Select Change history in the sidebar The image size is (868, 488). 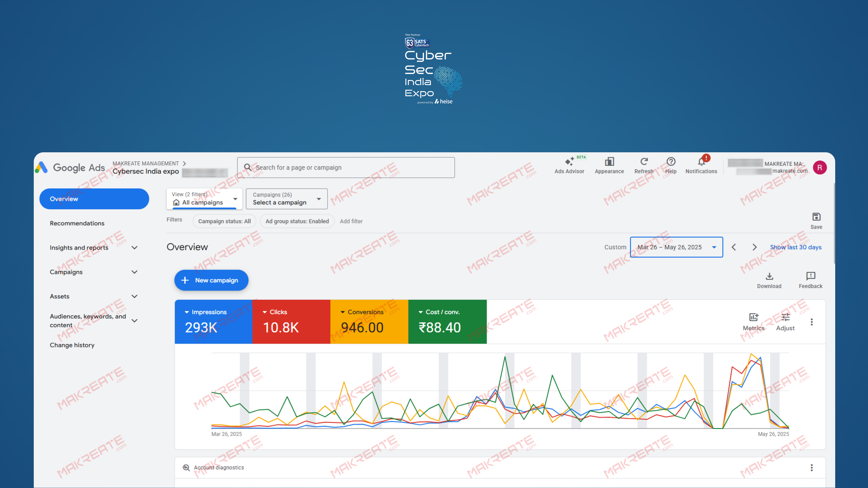click(x=72, y=345)
